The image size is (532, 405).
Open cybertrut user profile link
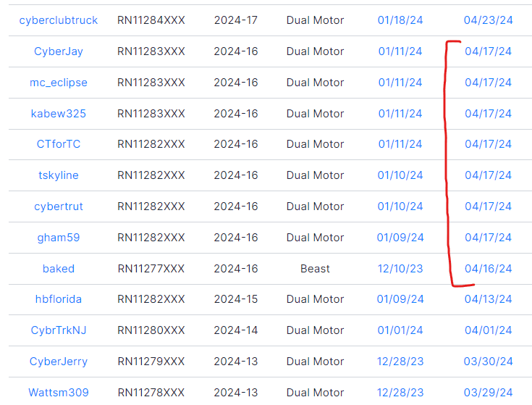(x=59, y=206)
